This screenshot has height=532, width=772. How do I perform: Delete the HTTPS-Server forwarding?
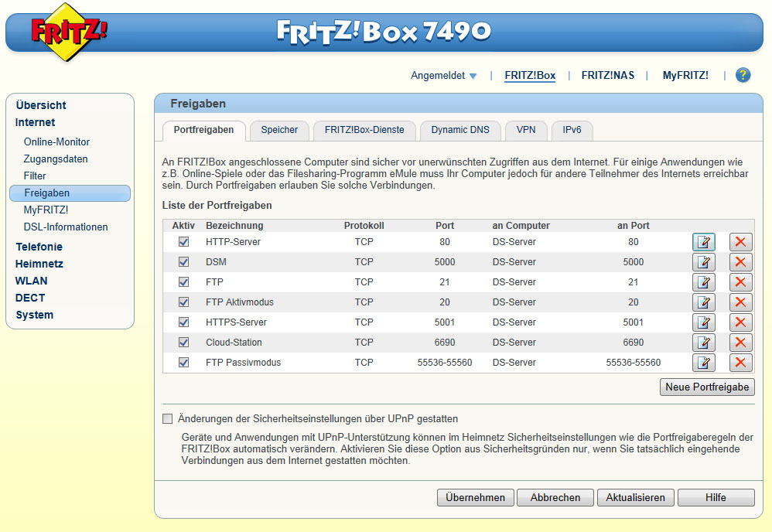pos(740,322)
